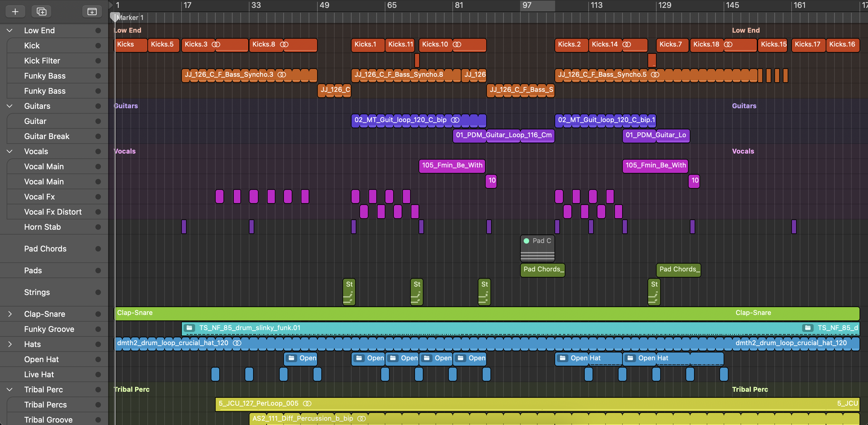Toggle the Kick track dot
This screenshot has height=425, width=868.
(98, 46)
